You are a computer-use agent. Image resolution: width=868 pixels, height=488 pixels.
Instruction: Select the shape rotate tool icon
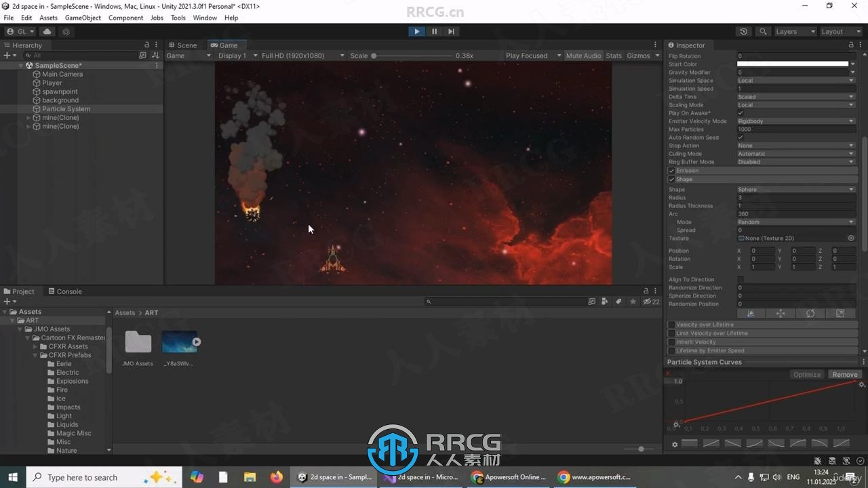[810, 314]
